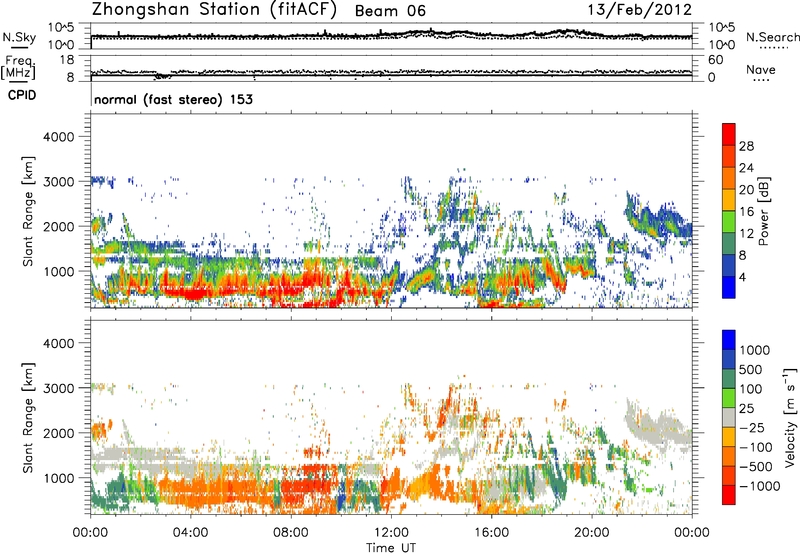Click the 2000 km tick of velocity panel
This screenshot has height=554, width=800.
pos(58,433)
